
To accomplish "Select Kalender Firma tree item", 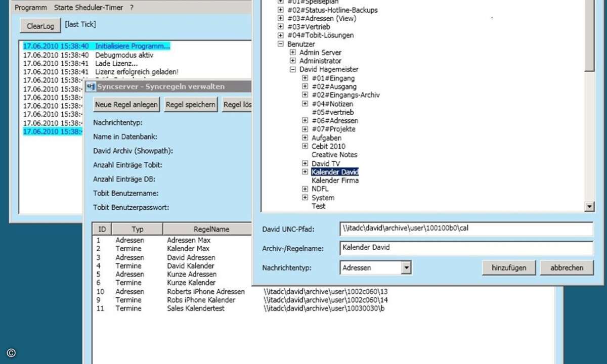I will tap(335, 180).
